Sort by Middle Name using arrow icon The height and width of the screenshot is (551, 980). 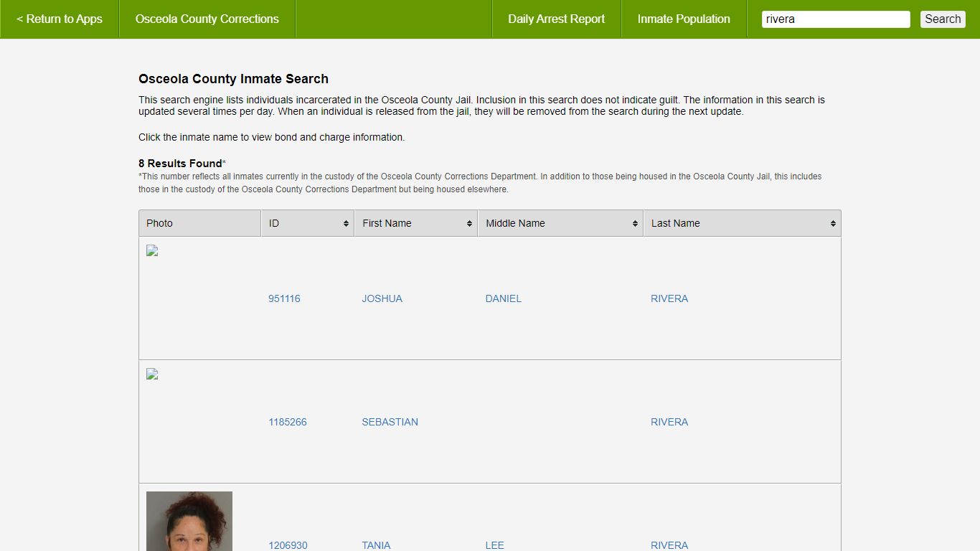(635, 224)
